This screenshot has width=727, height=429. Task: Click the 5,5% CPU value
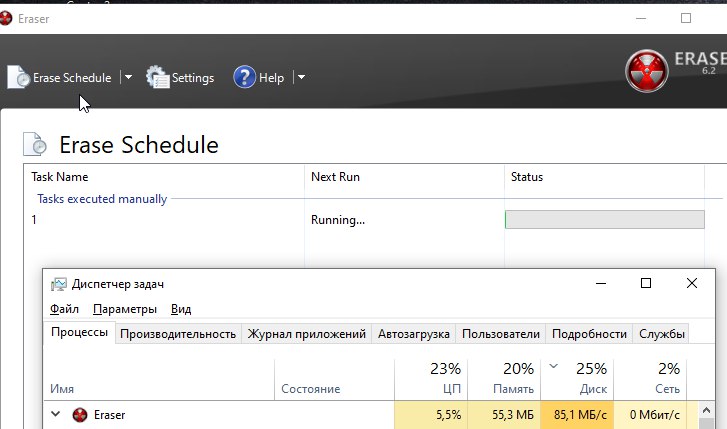click(x=448, y=415)
